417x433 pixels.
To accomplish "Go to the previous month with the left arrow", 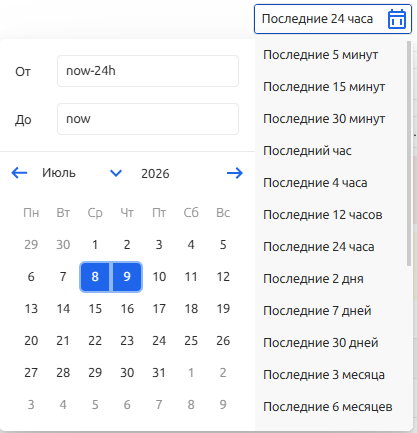I will click(x=19, y=173).
